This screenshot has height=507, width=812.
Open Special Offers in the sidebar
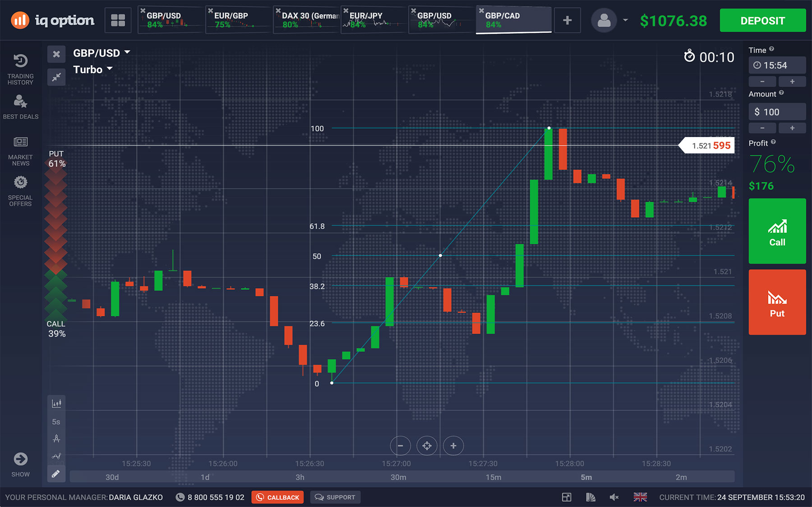point(20,191)
